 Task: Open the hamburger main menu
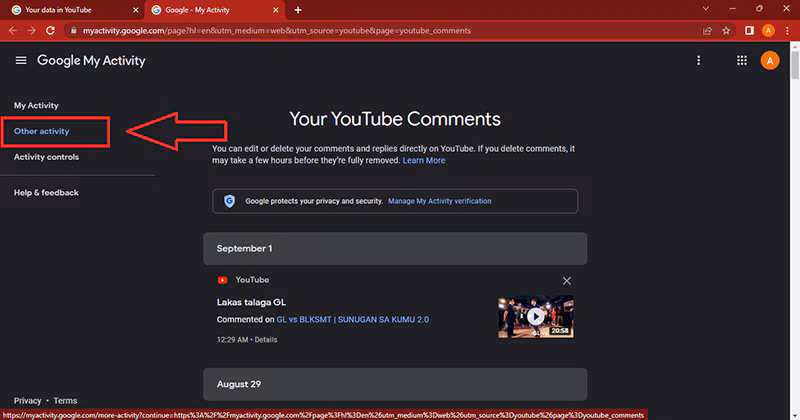tap(21, 61)
